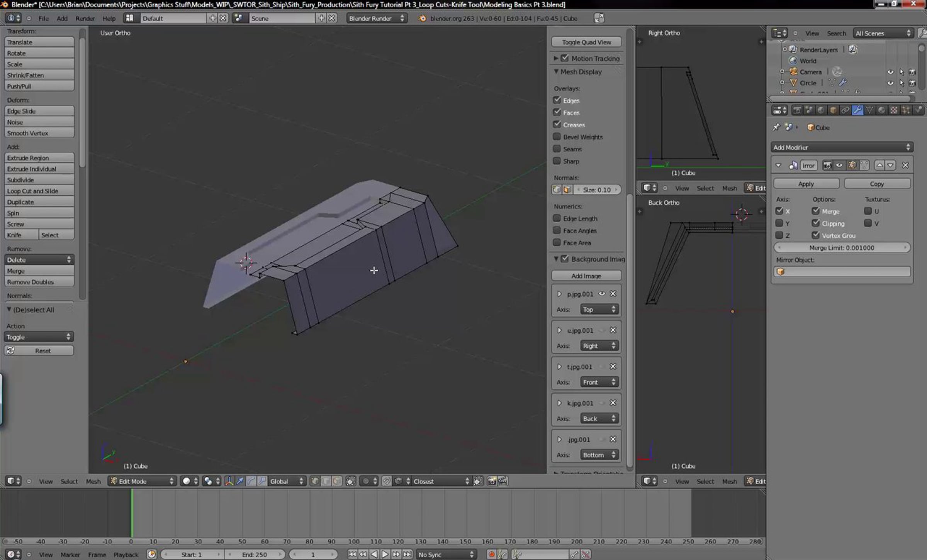927x560 pixels.
Task: Click the 3D manipulator toggle icon
Action: tap(229, 481)
